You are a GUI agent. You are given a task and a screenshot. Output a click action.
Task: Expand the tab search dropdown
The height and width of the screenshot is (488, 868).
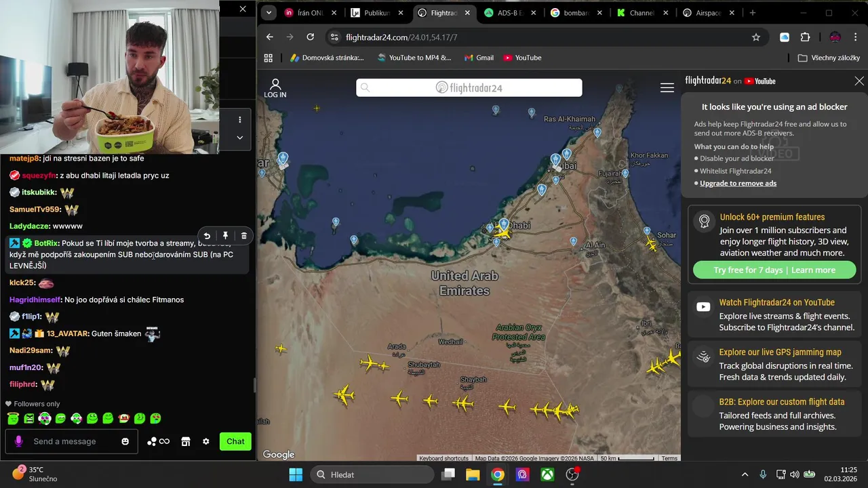pyautogui.click(x=269, y=13)
